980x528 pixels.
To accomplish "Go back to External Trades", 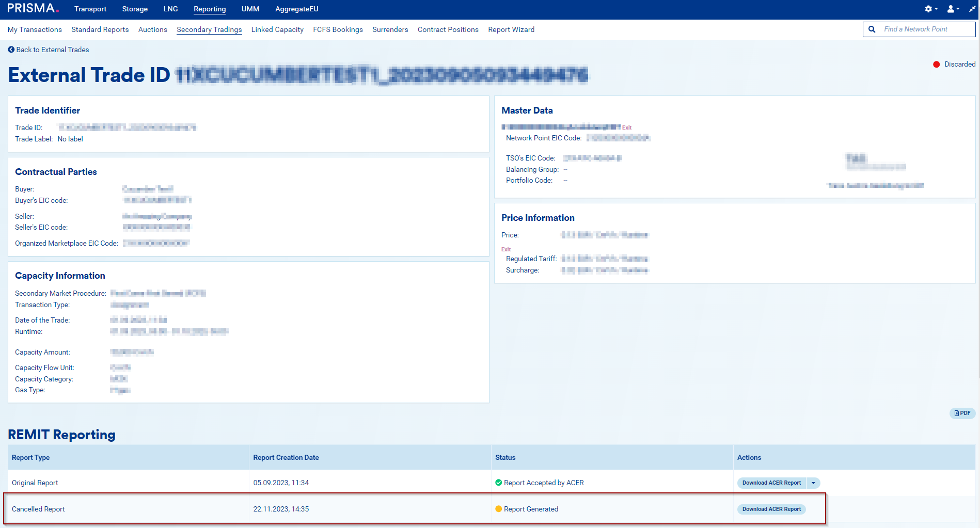I will click(x=52, y=50).
